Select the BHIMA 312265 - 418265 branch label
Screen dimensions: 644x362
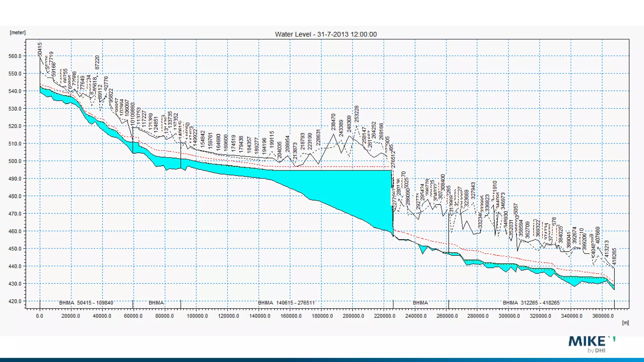531,303
